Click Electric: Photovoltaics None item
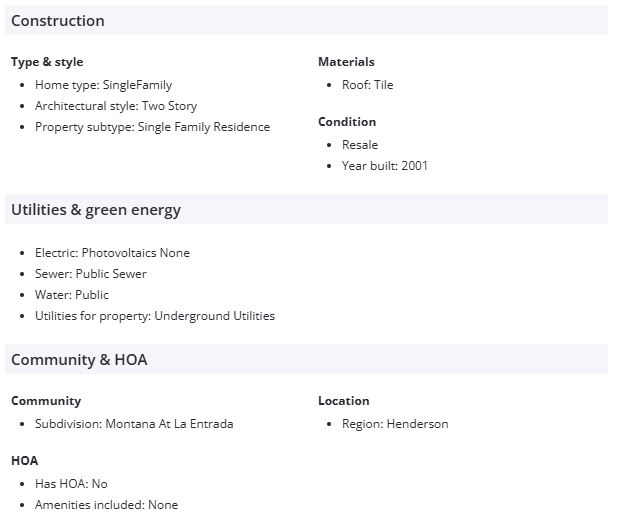Screen dimensions: 632x523 (112, 253)
